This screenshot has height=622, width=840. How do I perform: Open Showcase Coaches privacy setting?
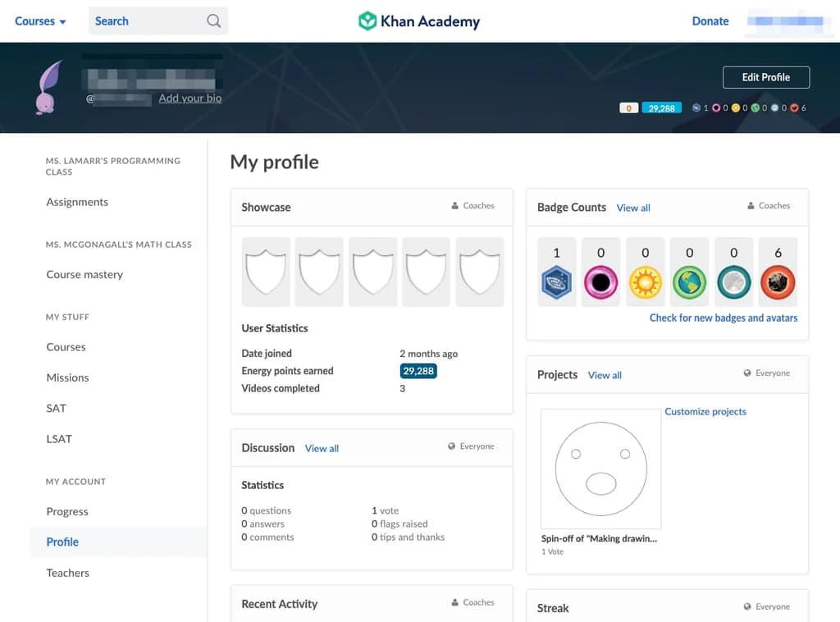(x=472, y=206)
